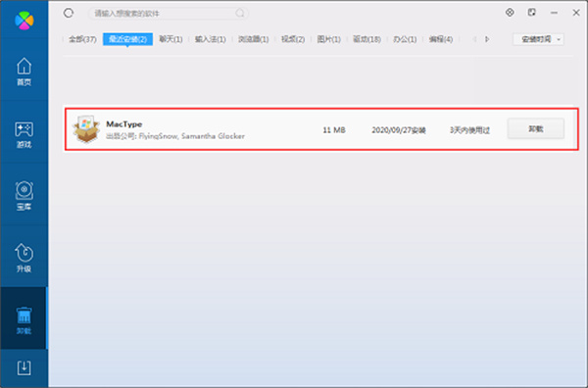588x388 pixels.
Task: Switch to the 游戏(18) tab
Action: click(x=367, y=39)
